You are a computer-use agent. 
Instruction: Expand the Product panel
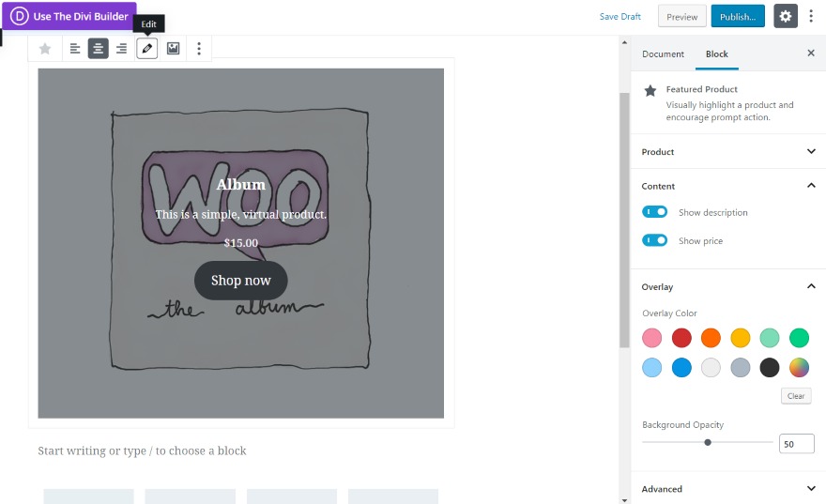point(728,152)
